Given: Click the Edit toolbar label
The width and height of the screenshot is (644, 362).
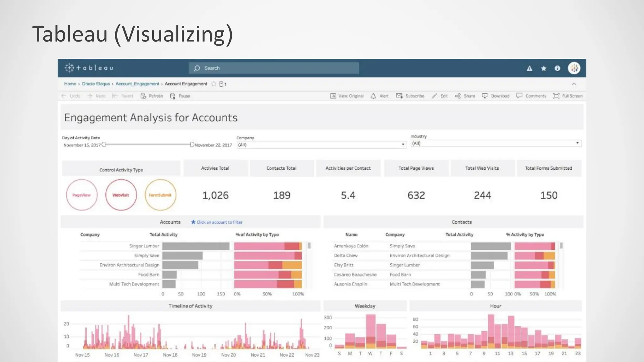Looking at the screenshot, I should 444,96.
